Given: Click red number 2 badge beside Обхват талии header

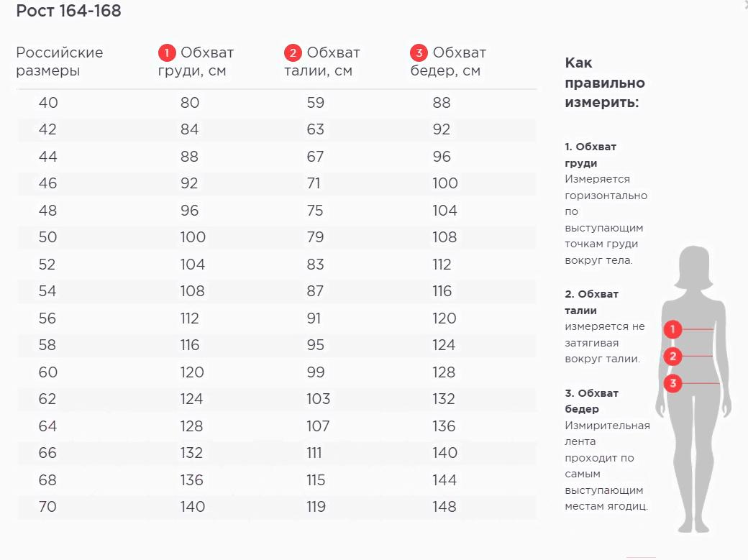Looking at the screenshot, I should click(293, 52).
